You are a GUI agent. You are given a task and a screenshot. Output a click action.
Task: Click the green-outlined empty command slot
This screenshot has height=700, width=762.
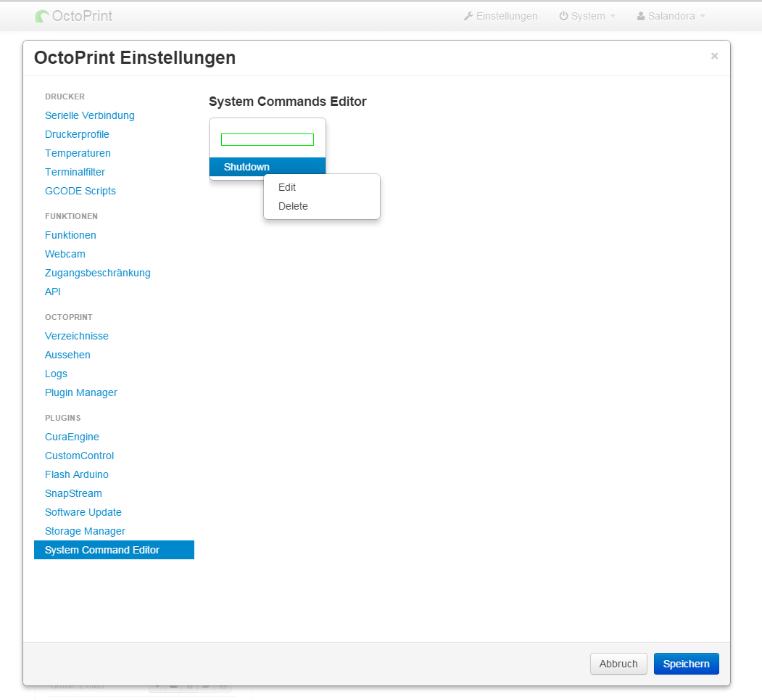point(268,139)
